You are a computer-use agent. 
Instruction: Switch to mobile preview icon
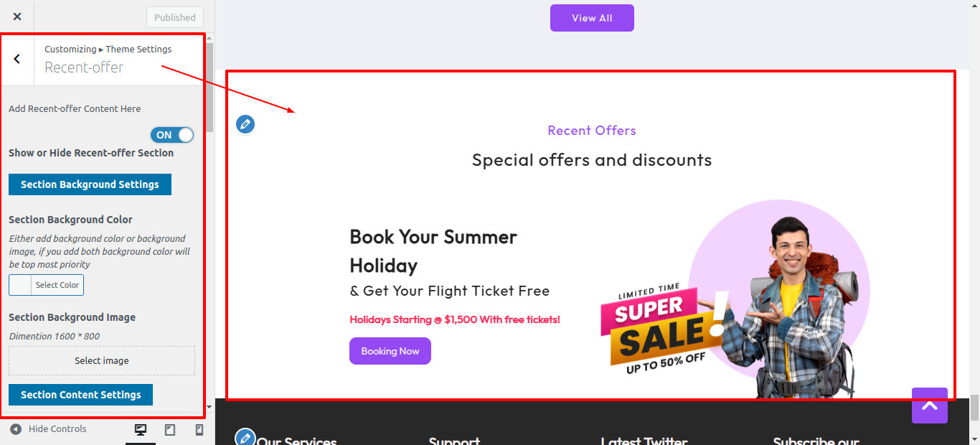[199, 429]
